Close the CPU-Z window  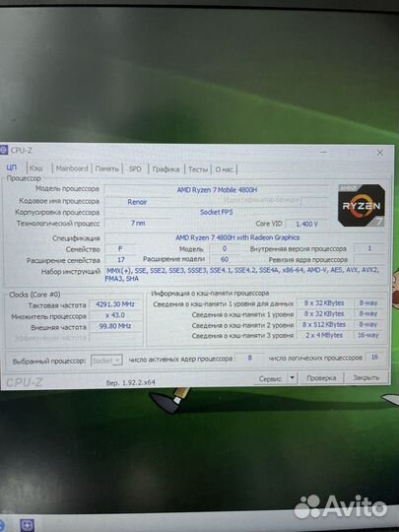coord(380,153)
